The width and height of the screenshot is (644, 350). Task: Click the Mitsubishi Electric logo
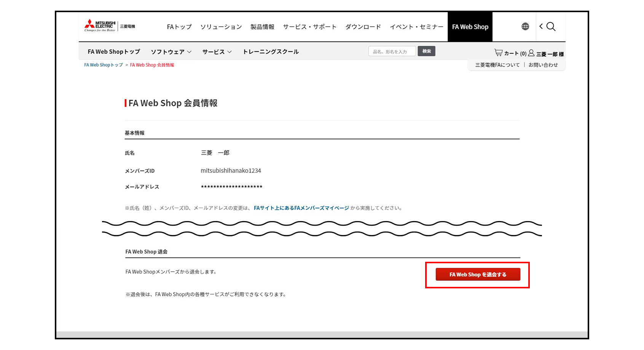[x=110, y=25]
